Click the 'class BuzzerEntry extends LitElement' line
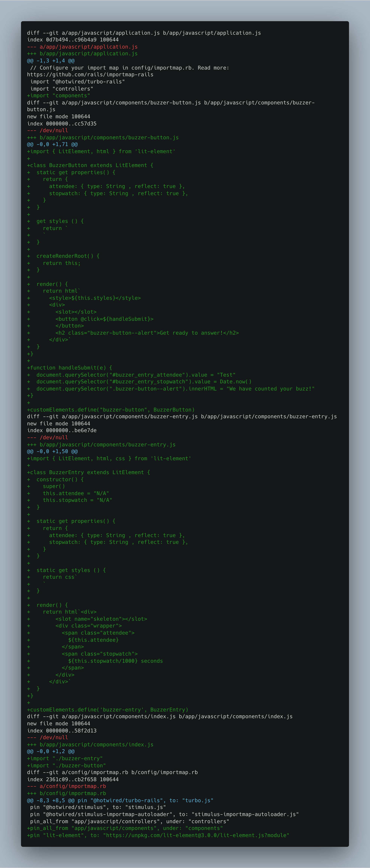370x868 pixels. coord(88,472)
